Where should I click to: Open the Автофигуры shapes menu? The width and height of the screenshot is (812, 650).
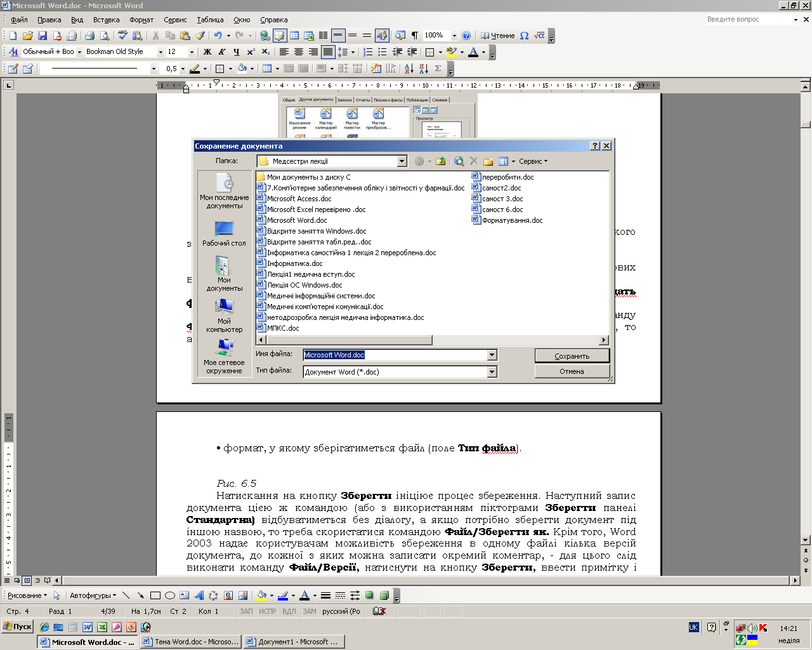pos(93,595)
